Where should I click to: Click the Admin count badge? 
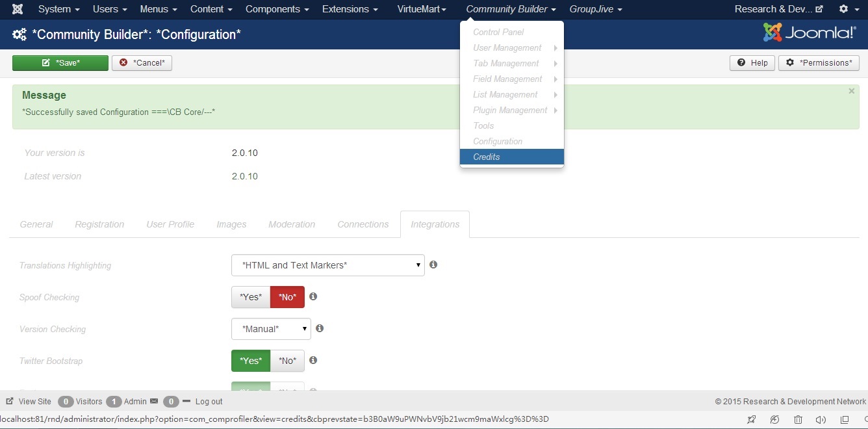pyautogui.click(x=114, y=402)
